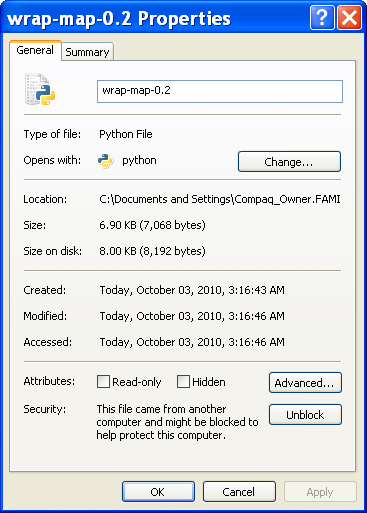Open Advanced... attributes

(x=305, y=383)
